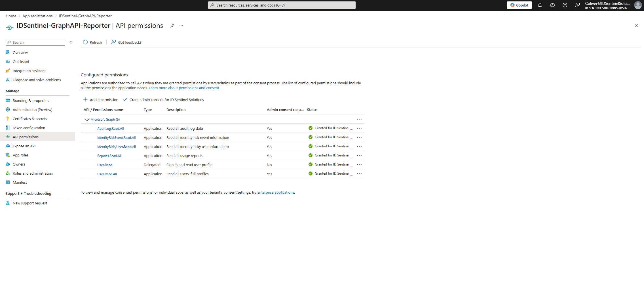The height and width of the screenshot is (295, 644).
Task: Click the Type column header
Action: (148, 110)
